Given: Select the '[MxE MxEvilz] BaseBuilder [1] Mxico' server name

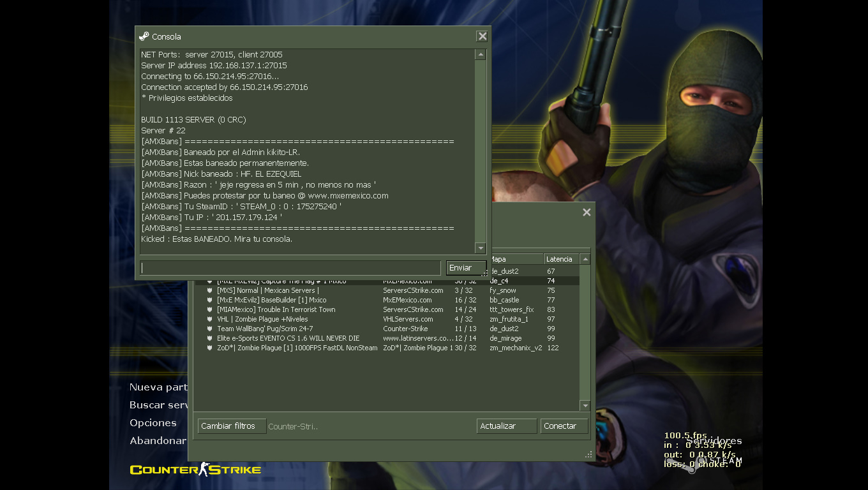Looking at the screenshot, I should [272, 300].
